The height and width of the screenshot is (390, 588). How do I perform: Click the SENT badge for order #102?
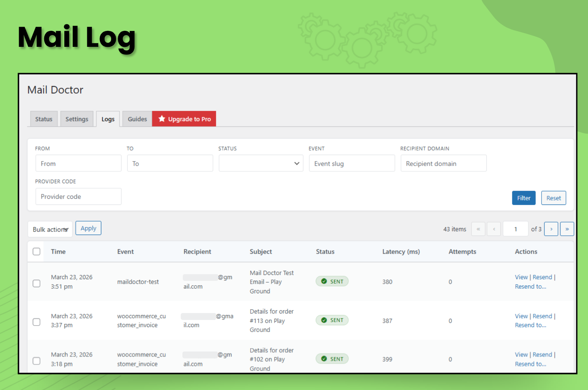coord(332,358)
